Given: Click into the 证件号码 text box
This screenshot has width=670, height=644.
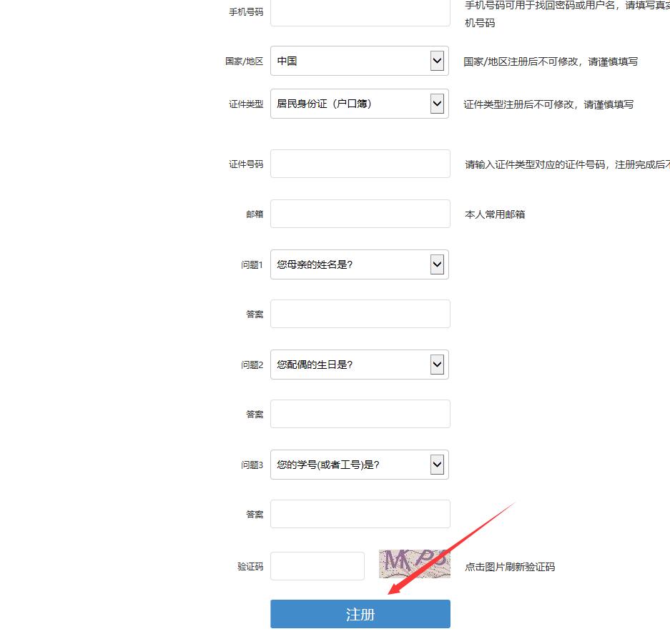Looking at the screenshot, I should coord(360,164).
